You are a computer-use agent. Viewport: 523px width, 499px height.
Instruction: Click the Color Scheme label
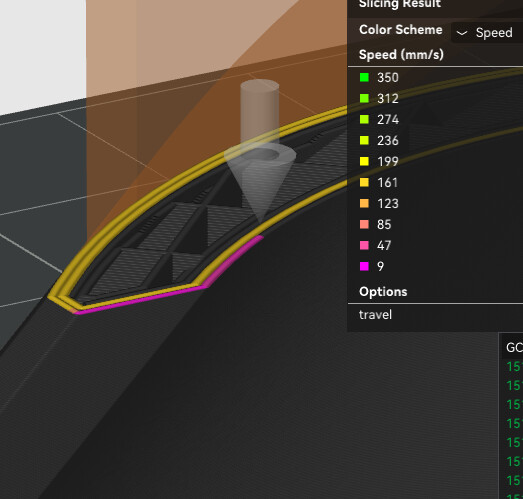[401, 30]
